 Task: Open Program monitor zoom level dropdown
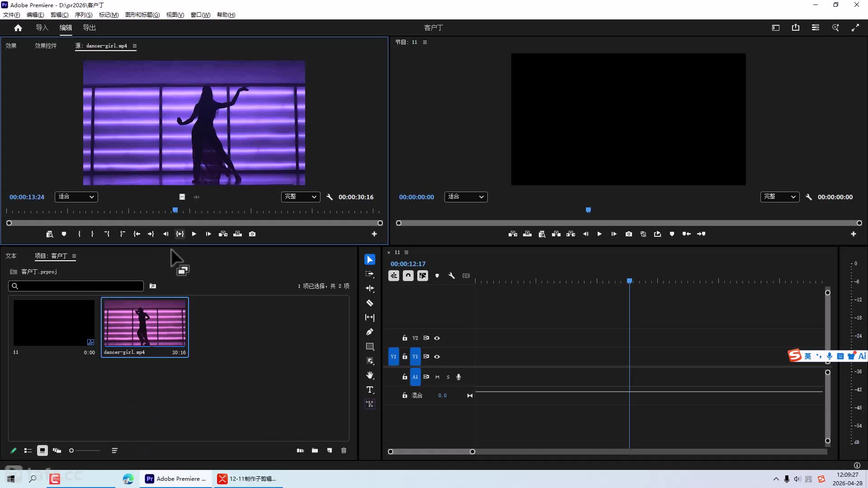coord(466,197)
